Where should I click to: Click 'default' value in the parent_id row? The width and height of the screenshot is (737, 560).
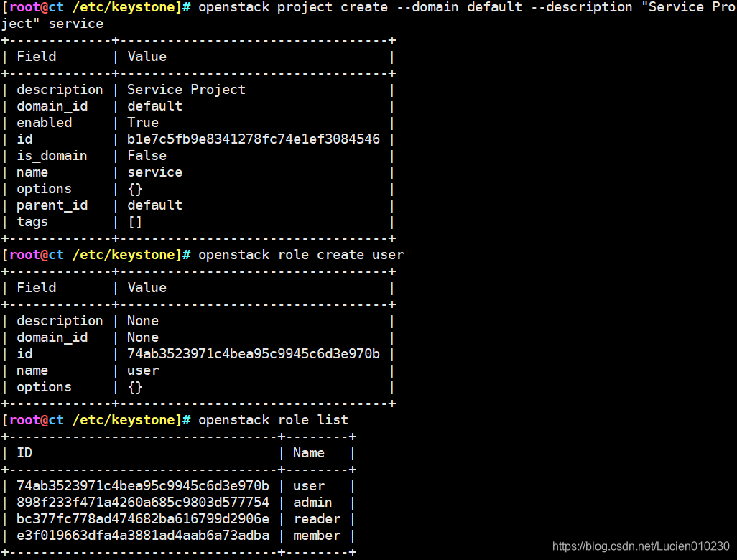point(154,205)
